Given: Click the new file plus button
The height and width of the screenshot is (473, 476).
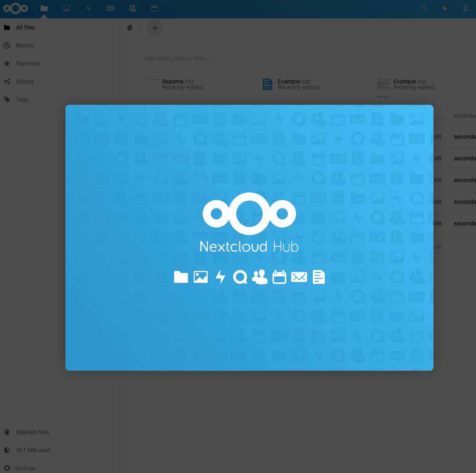Looking at the screenshot, I should (155, 28).
